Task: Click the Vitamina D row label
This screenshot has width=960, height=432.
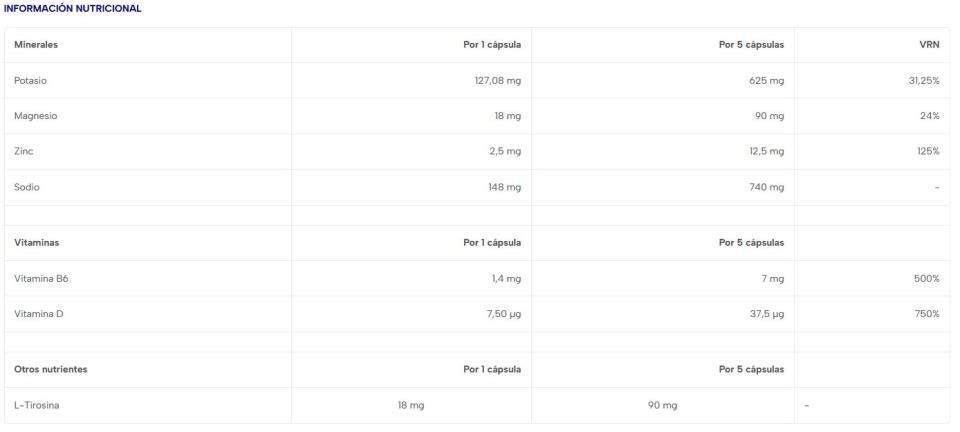Action: click(39, 314)
